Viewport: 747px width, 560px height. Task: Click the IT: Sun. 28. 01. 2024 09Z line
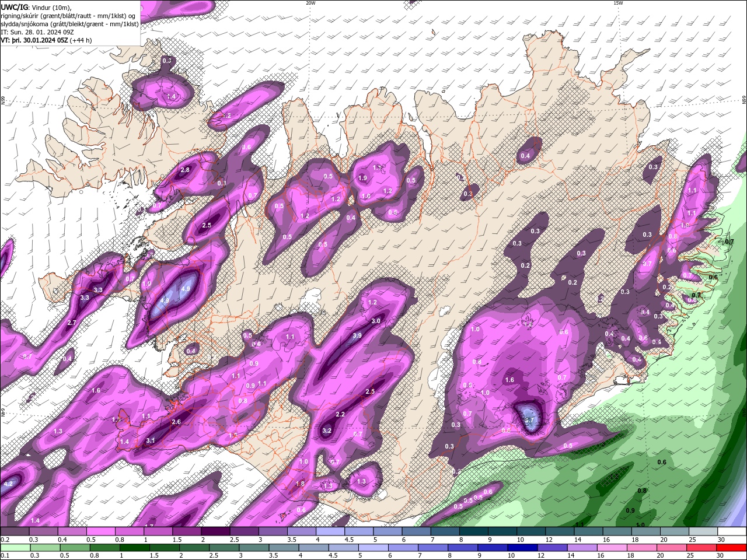click(x=37, y=32)
